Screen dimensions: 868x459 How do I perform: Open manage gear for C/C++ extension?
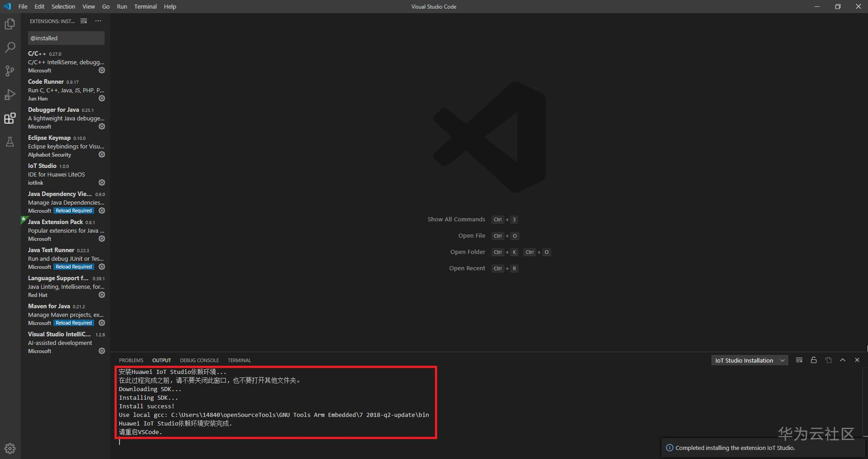pos(102,70)
